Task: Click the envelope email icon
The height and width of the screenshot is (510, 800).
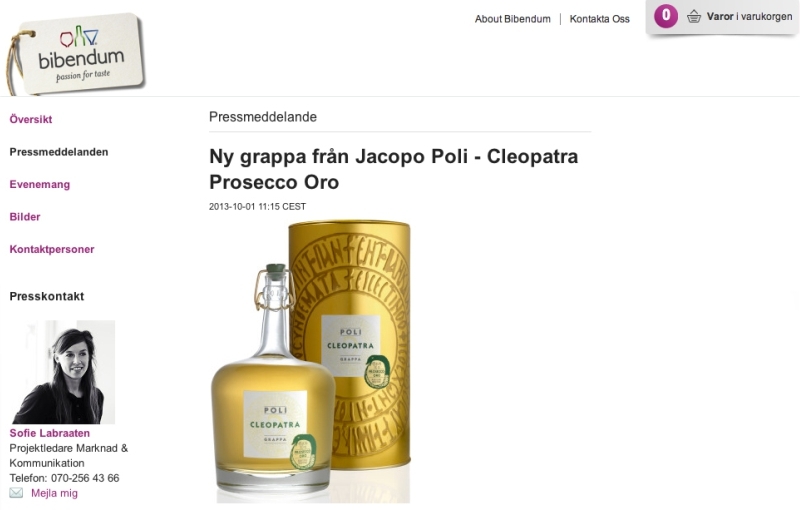Action: pos(16,493)
